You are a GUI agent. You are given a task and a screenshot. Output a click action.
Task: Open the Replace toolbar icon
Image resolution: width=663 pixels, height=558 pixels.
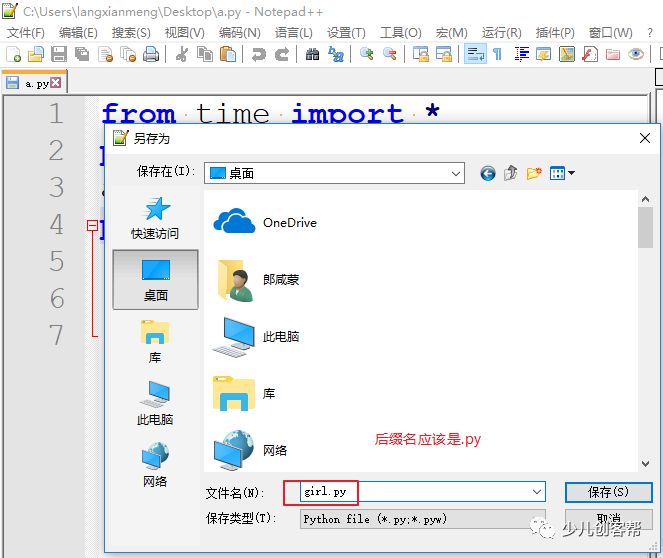click(336, 54)
